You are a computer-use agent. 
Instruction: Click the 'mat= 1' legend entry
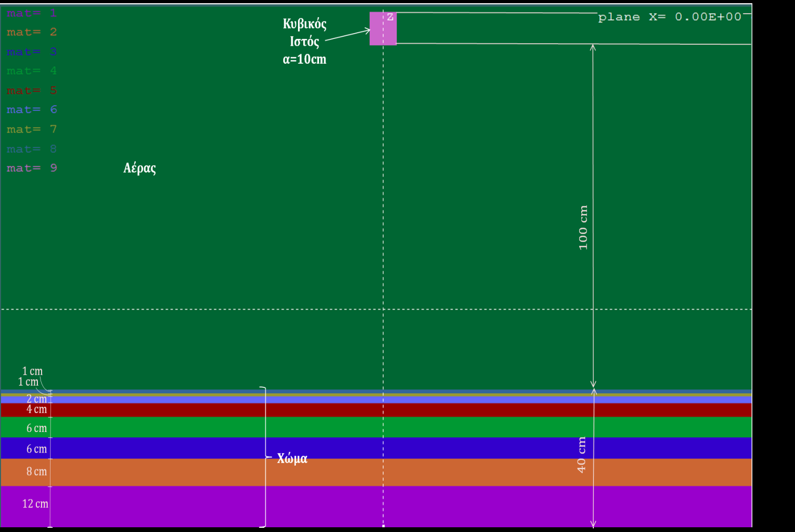coord(32,13)
